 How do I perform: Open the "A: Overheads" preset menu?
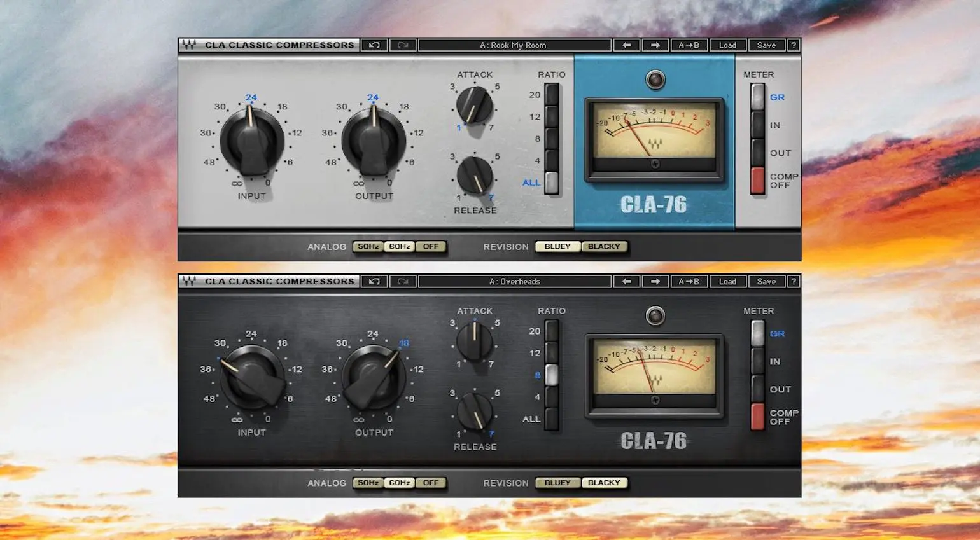[x=515, y=281]
